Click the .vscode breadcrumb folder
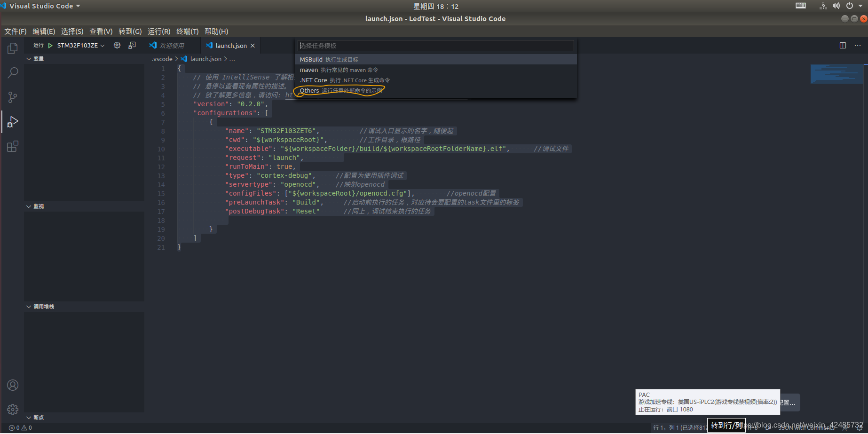 pyautogui.click(x=162, y=59)
